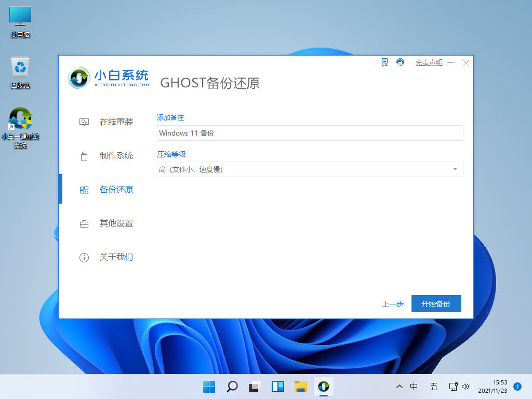The width and height of the screenshot is (532, 399).
Task: Open File Explorer from the taskbar
Action: pyautogui.click(x=300, y=387)
